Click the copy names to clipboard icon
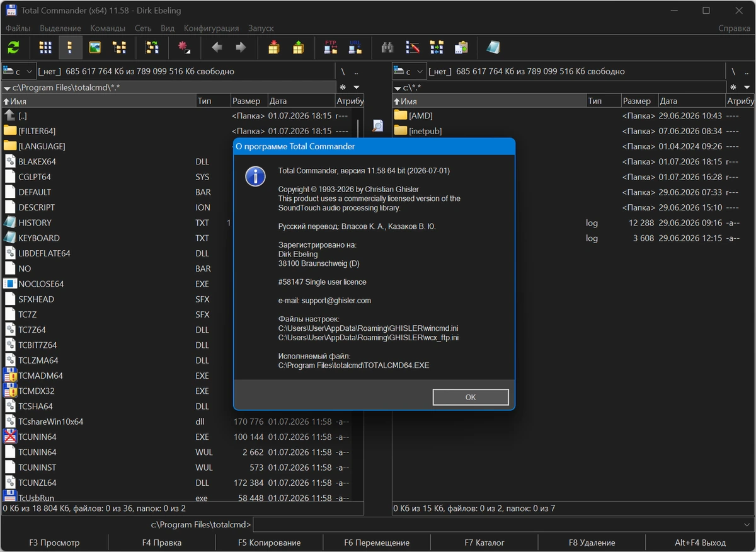 click(461, 47)
